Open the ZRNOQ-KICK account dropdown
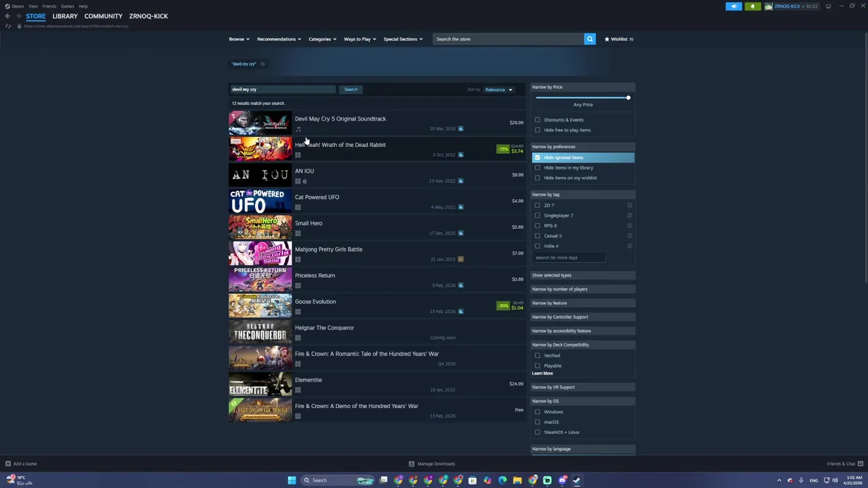This screenshot has width=868, height=488. [x=793, y=6]
